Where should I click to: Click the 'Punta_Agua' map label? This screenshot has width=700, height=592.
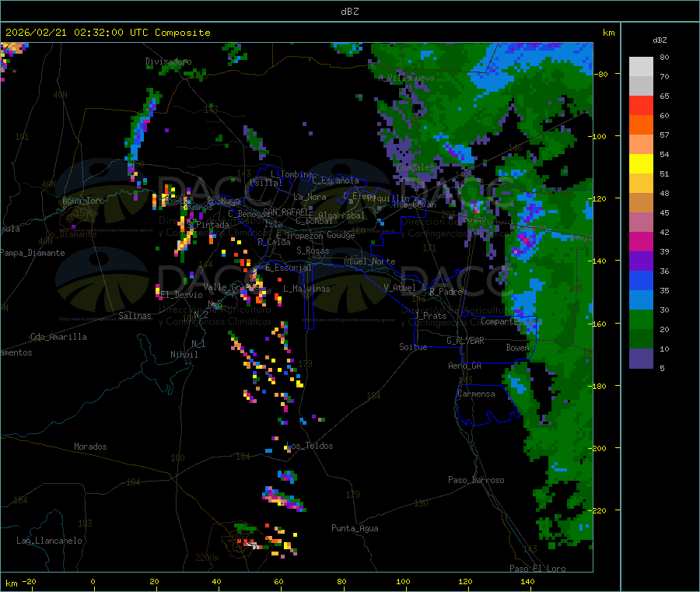click(x=355, y=528)
